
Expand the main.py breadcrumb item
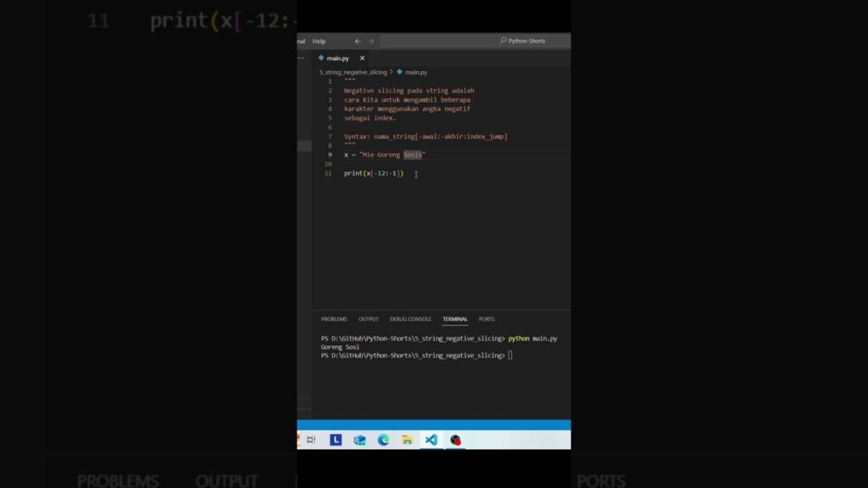[x=416, y=72]
